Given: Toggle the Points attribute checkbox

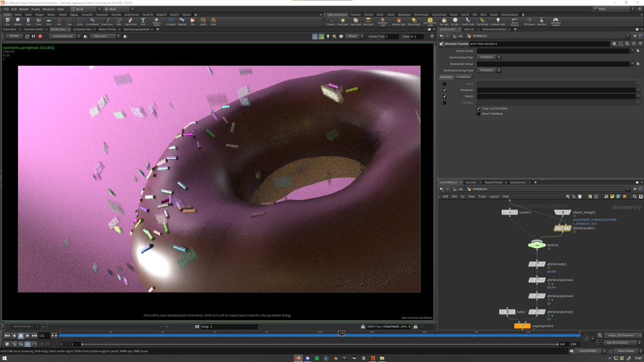Looking at the screenshot, I should (x=444, y=97).
